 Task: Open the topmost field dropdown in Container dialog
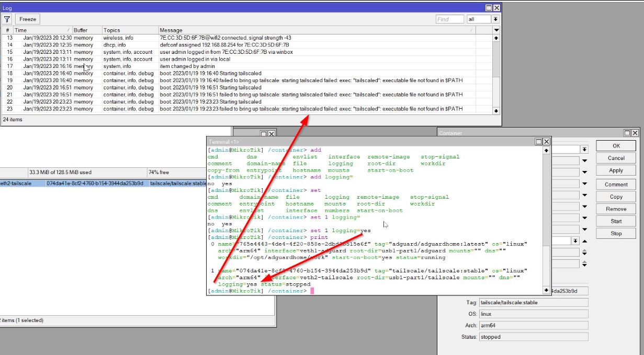point(584,150)
